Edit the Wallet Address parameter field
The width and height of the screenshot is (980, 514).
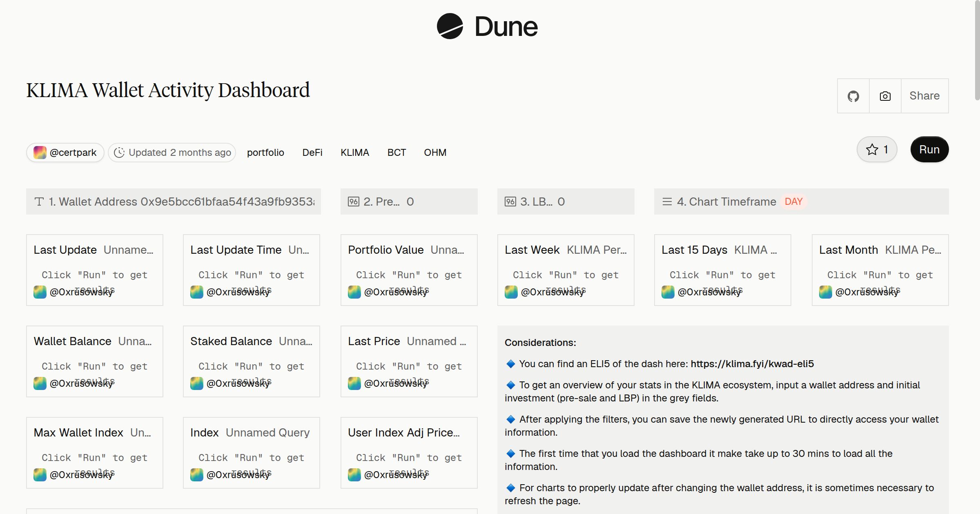174,202
